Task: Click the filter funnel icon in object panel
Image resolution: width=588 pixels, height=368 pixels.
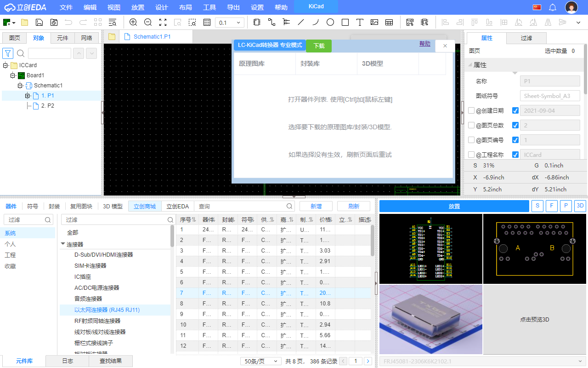Action: click(x=8, y=53)
